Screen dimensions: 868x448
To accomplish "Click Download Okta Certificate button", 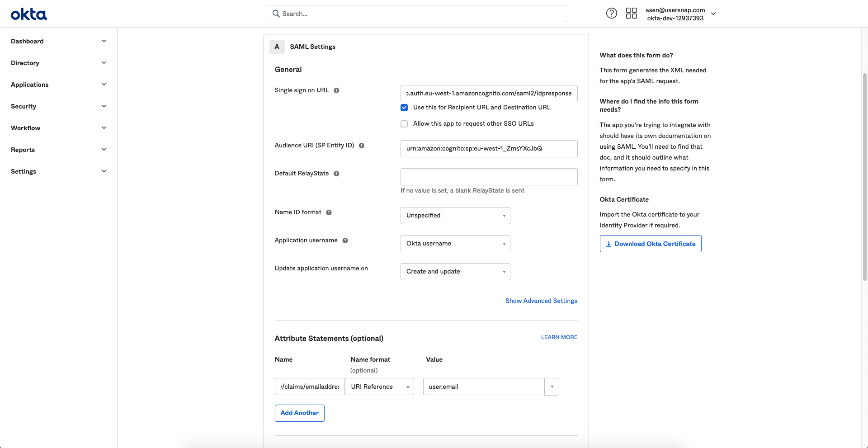I will pos(651,244).
